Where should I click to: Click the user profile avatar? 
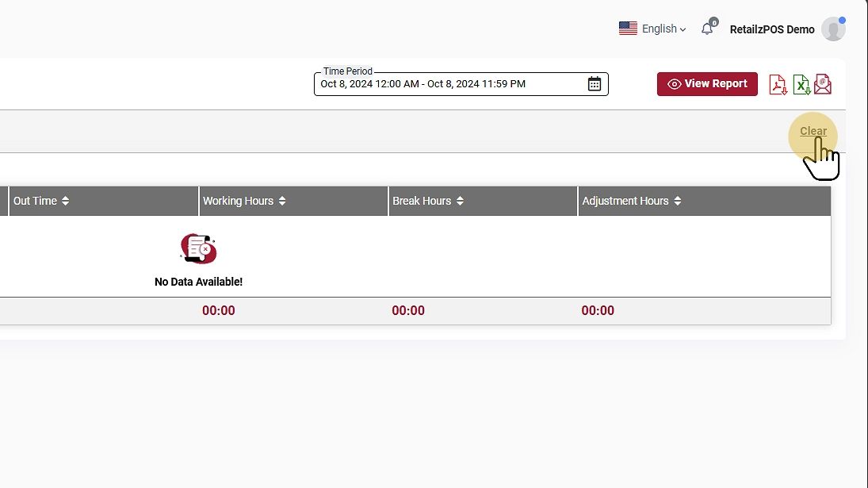point(832,29)
